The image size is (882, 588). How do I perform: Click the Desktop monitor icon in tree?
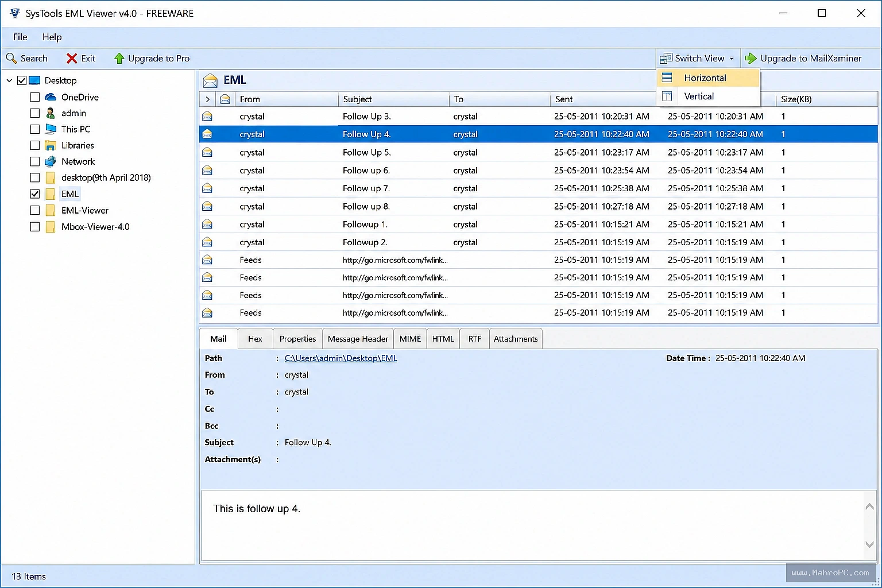point(34,80)
